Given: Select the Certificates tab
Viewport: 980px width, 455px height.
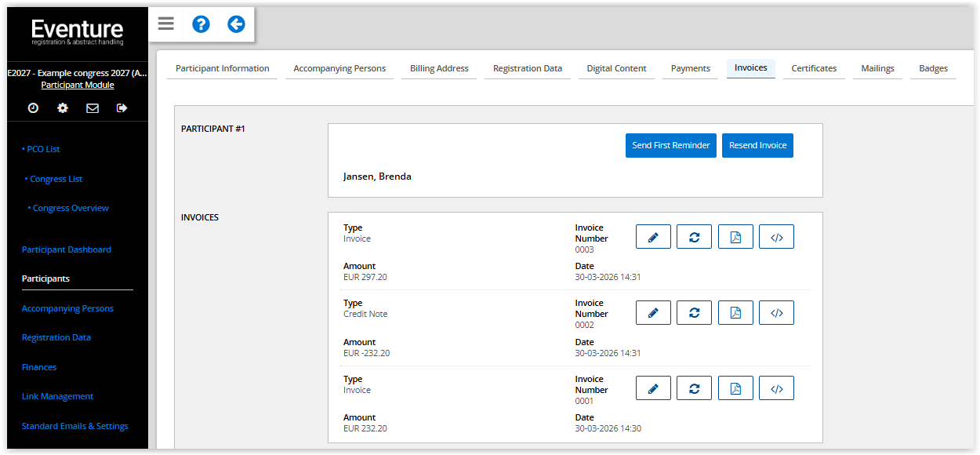Looking at the screenshot, I should [x=814, y=68].
